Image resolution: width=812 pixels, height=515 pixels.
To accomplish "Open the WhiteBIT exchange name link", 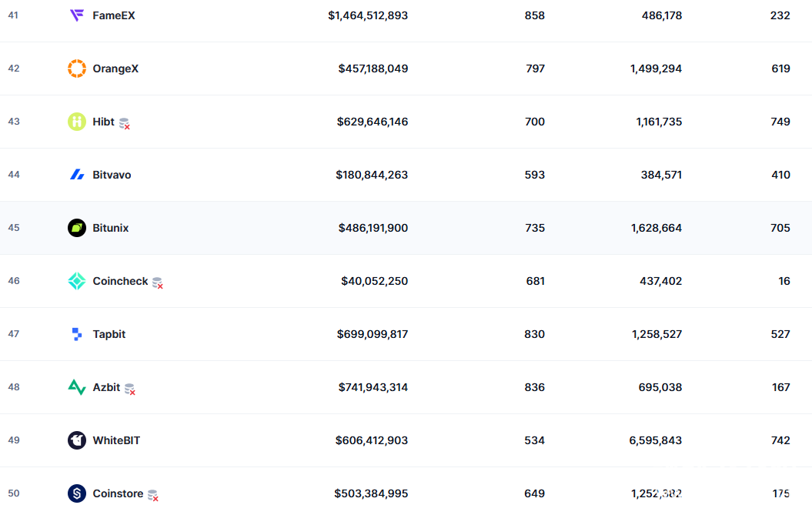I will (x=116, y=440).
